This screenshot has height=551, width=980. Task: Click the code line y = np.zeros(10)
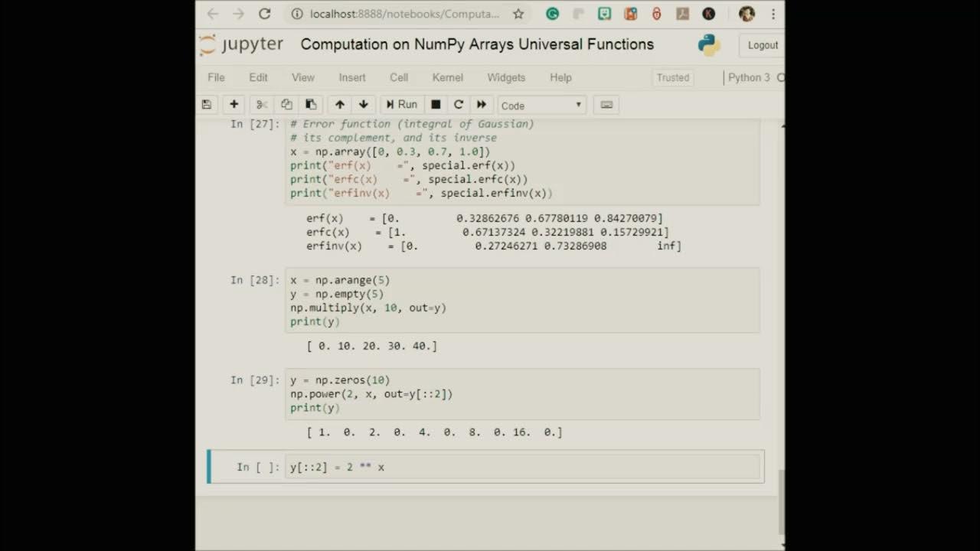pyautogui.click(x=340, y=380)
